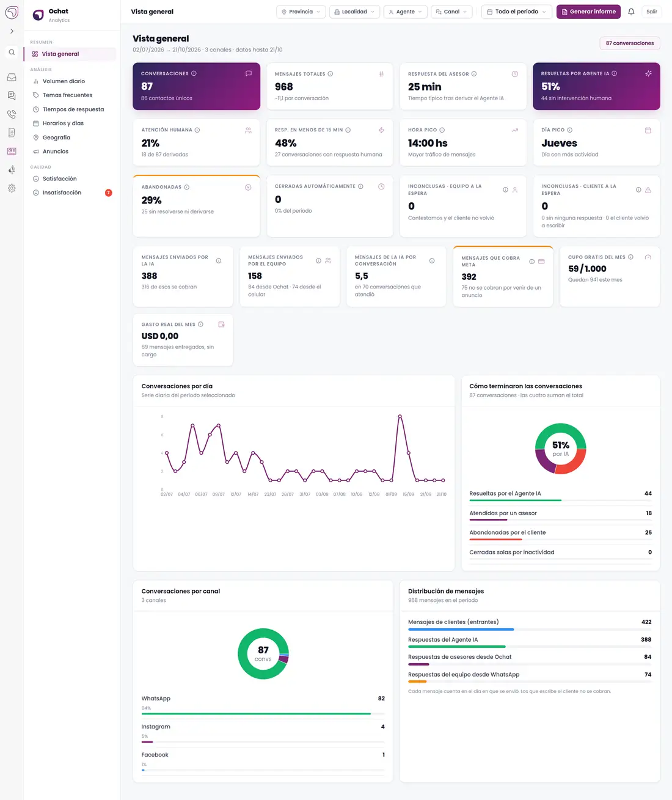
Task: Open the inbox tray icon in the rail
Action: coord(12,78)
